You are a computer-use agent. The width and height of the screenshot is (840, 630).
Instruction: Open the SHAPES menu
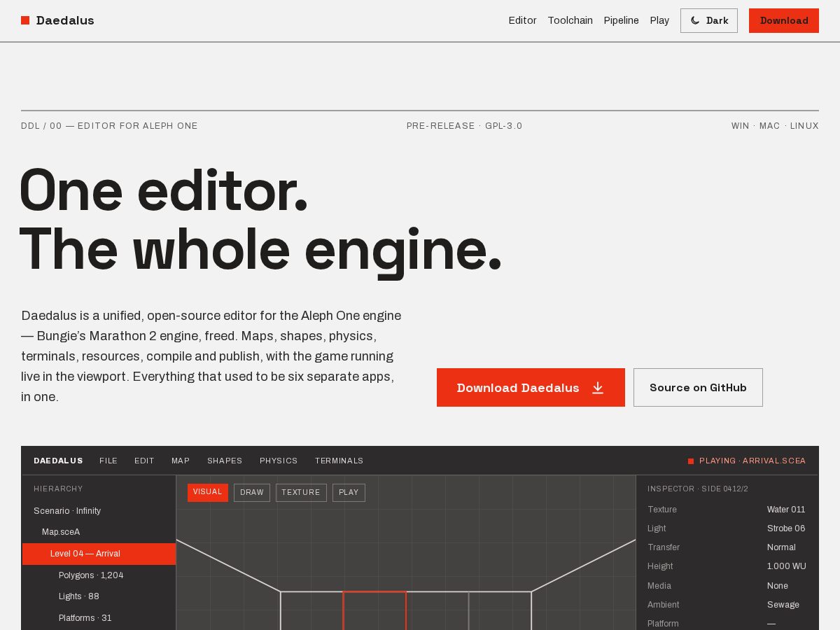point(225,461)
